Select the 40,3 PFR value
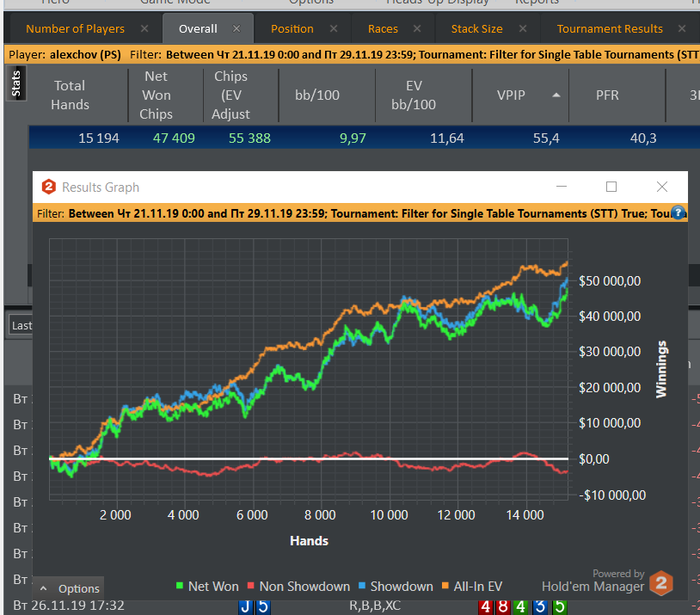 [x=643, y=138]
